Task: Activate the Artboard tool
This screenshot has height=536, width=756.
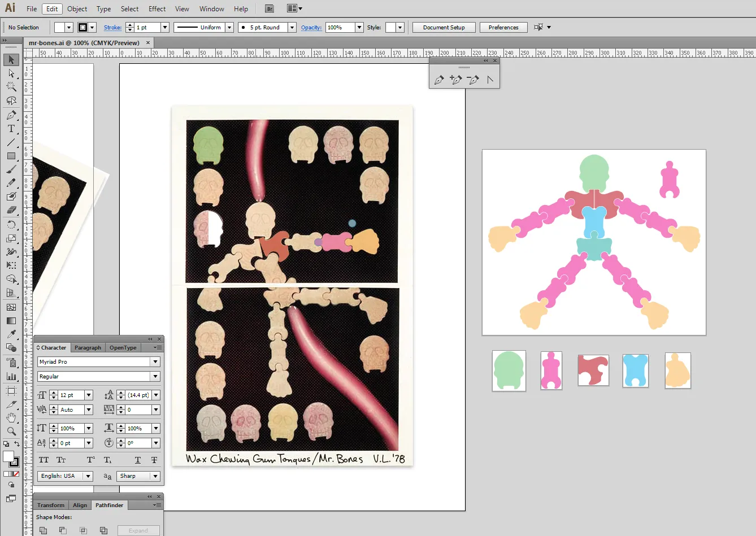Action: [11, 391]
